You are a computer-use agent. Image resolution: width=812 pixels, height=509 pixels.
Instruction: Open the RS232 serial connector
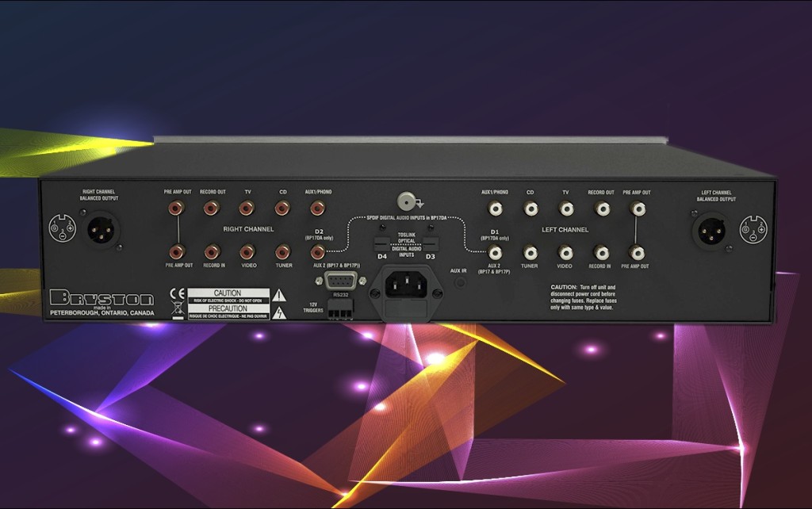click(x=340, y=281)
